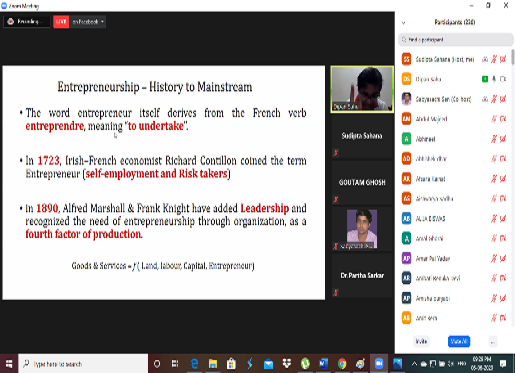Viewport: 515px width, 373px height.
Task: Open Microsoft Store from the taskbar
Action: [231, 364]
